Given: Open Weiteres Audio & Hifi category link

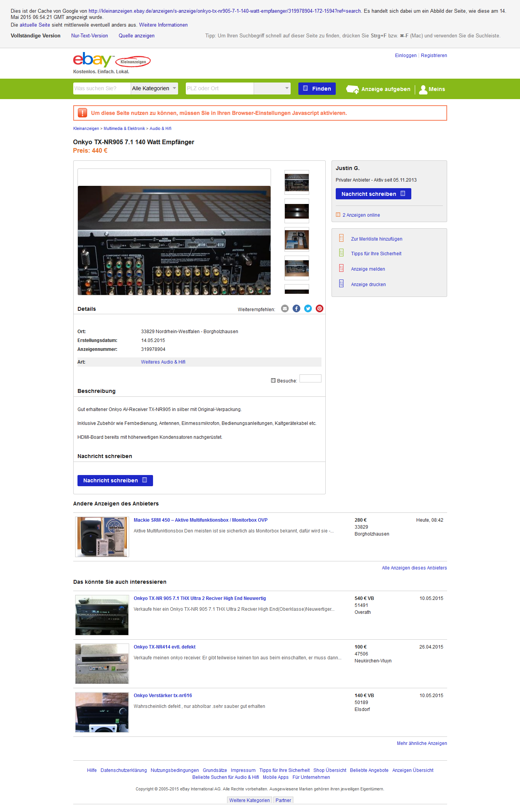Looking at the screenshot, I should [x=163, y=362].
